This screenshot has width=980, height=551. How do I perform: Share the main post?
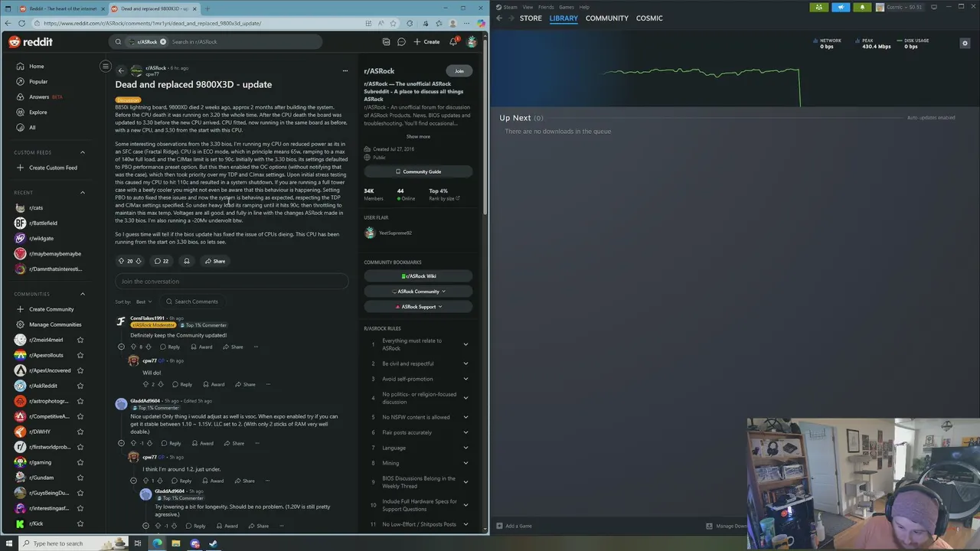coord(214,261)
